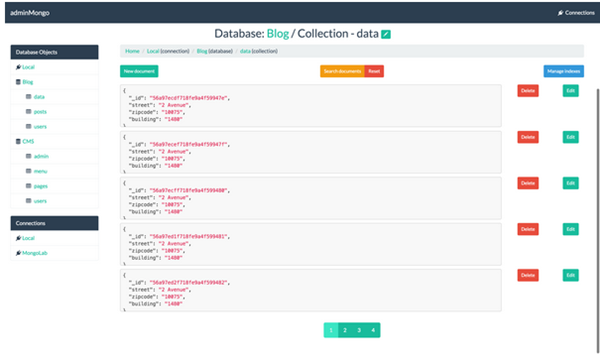Delete document with id ending 59947f
Image resolution: width=600 pixels, height=360 pixels.
(x=528, y=137)
